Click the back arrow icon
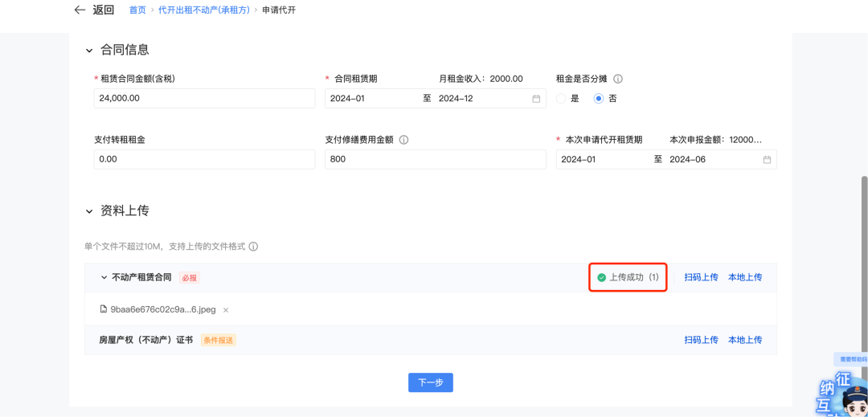Image resolution: width=868 pixels, height=417 pixels. [x=80, y=10]
